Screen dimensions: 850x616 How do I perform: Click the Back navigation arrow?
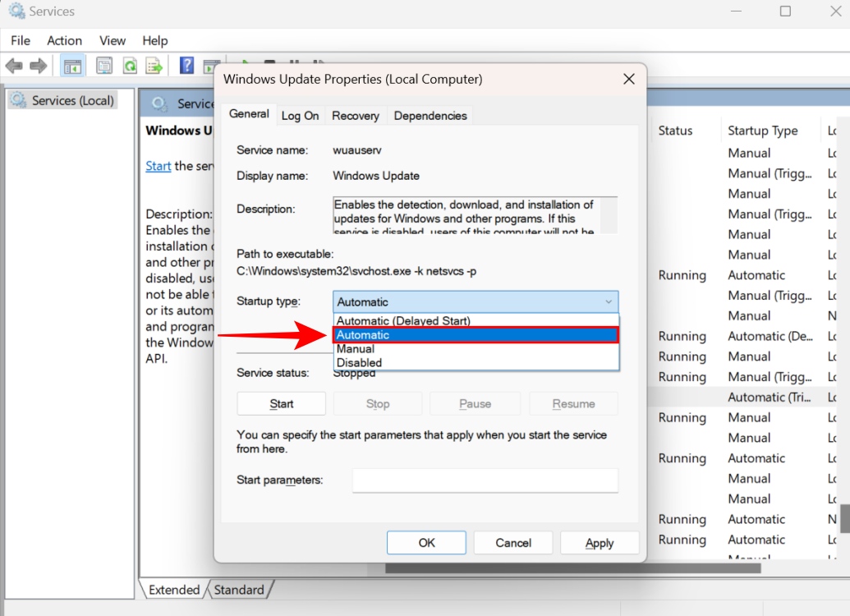tap(15, 65)
